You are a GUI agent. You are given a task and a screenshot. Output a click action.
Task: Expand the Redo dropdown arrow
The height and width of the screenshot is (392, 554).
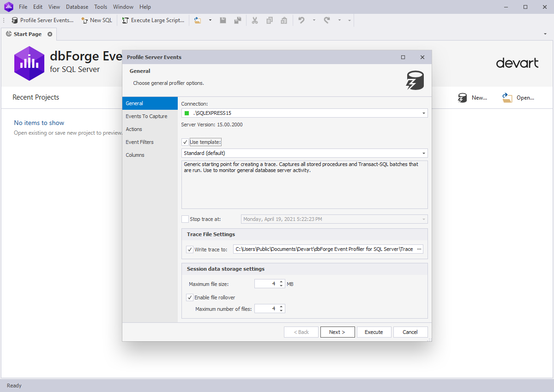pyautogui.click(x=338, y=20)
